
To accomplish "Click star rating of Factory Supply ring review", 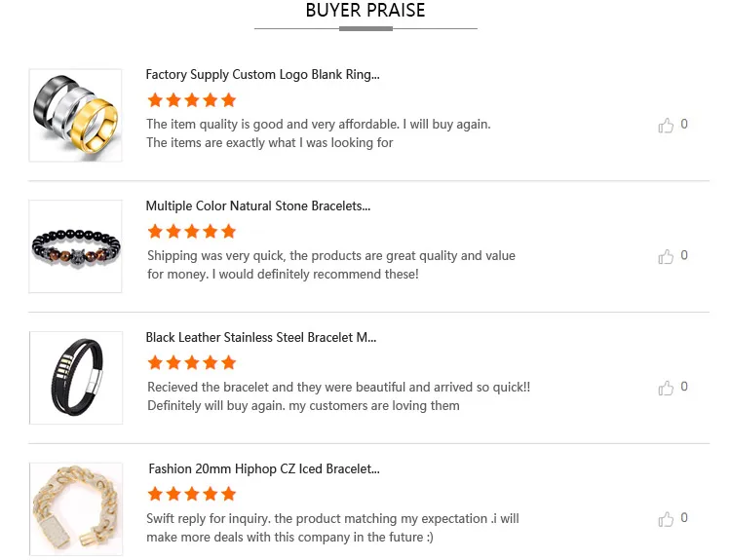I will click(x=192, y=100).
